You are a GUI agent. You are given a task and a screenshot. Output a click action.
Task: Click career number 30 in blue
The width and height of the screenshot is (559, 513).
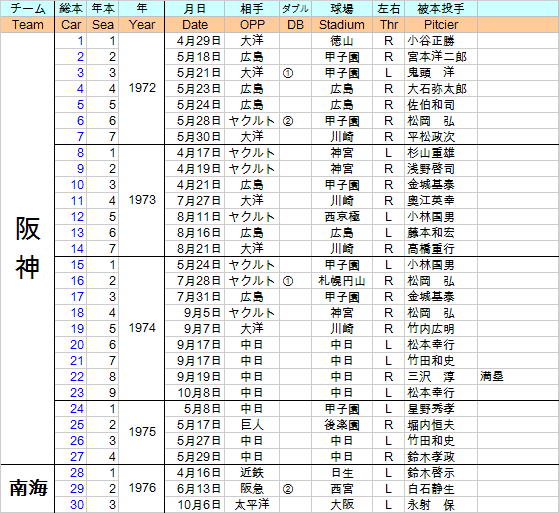pos(77,504)
